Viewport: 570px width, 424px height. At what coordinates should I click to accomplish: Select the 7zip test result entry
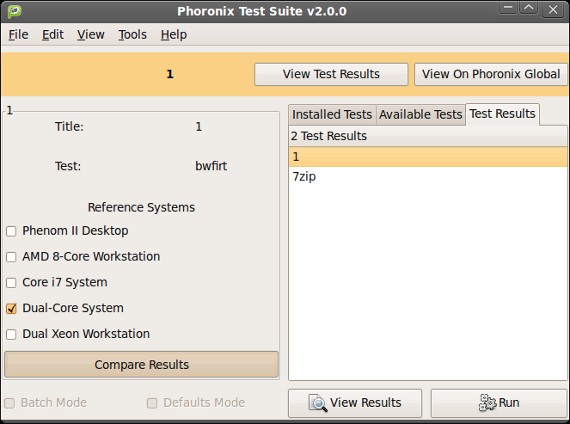point(428,177)
